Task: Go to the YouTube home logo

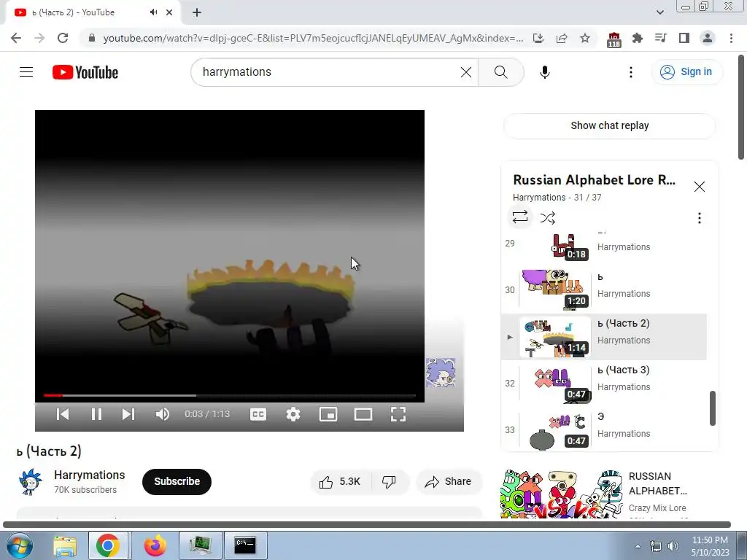Action: coord(85,72)
